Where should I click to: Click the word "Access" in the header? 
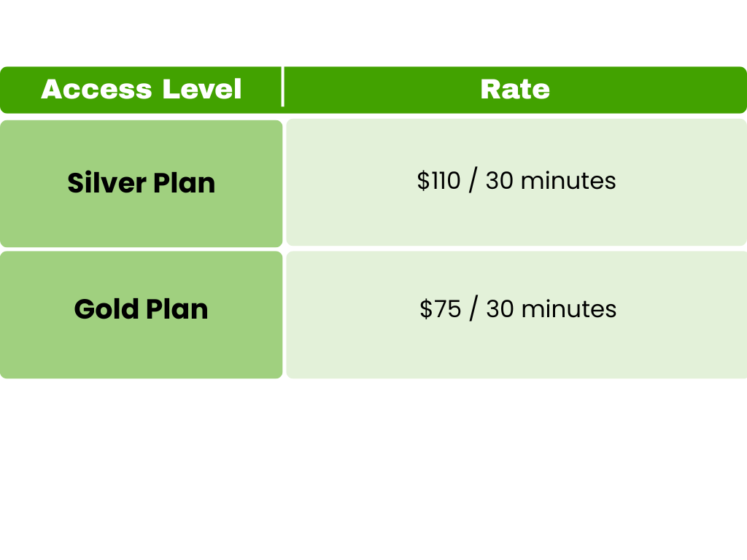tap(96, 90)
